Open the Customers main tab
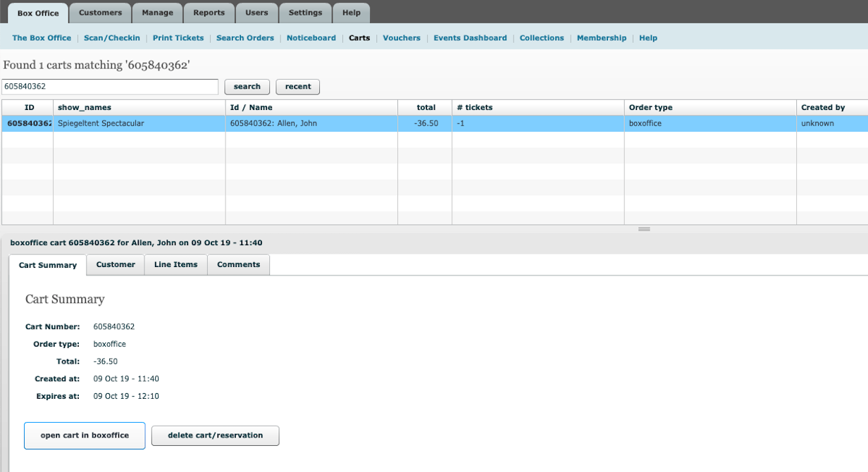 [100, 13]
